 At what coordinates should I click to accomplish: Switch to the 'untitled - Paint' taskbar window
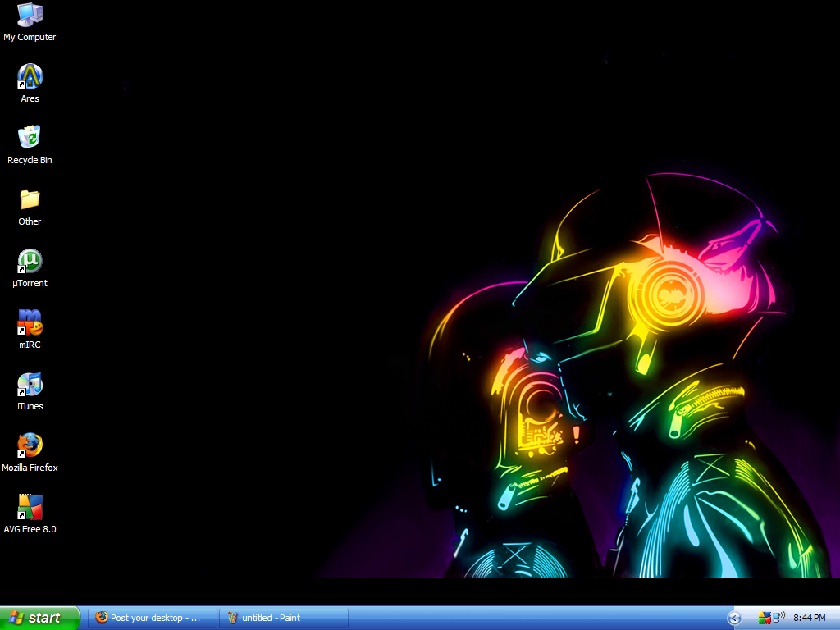(x=284, y=618)
